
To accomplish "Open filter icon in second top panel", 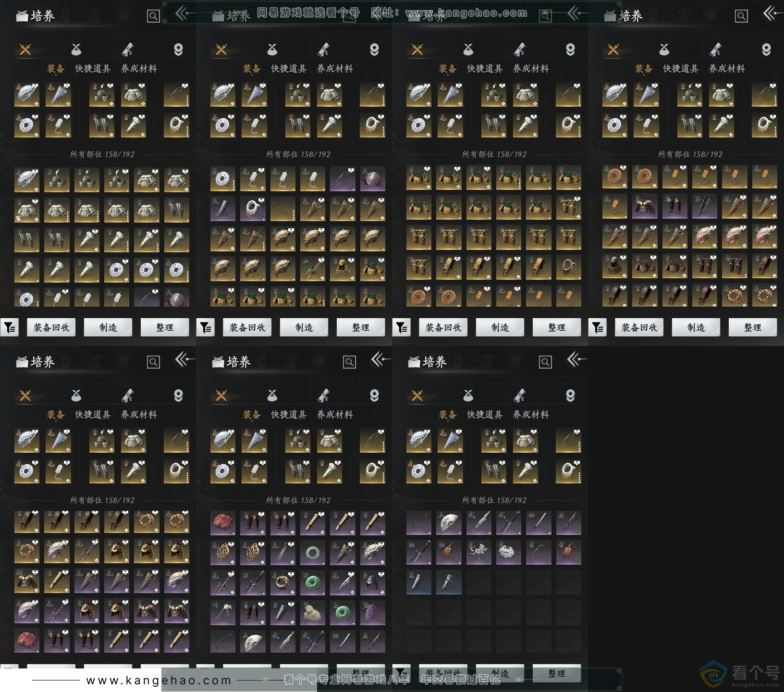I will pyautogui.click(x=206, y=328).
